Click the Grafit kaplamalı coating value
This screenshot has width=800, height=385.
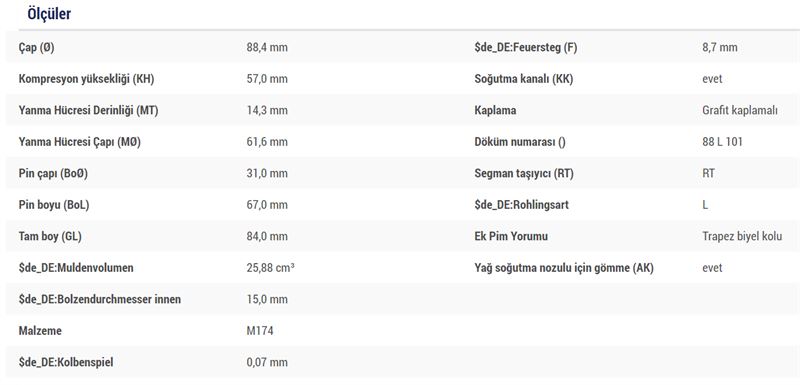(x=740, y=111)
